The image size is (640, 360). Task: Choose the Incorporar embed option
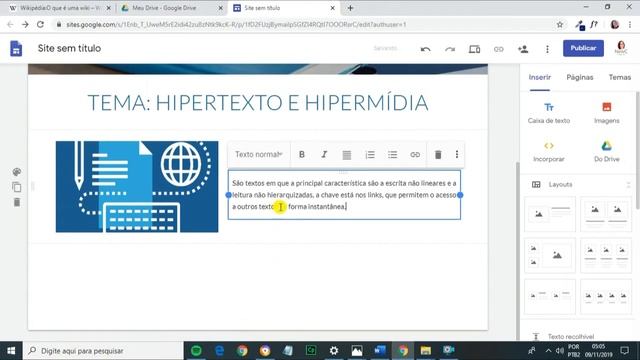click(x=549, y=151)
